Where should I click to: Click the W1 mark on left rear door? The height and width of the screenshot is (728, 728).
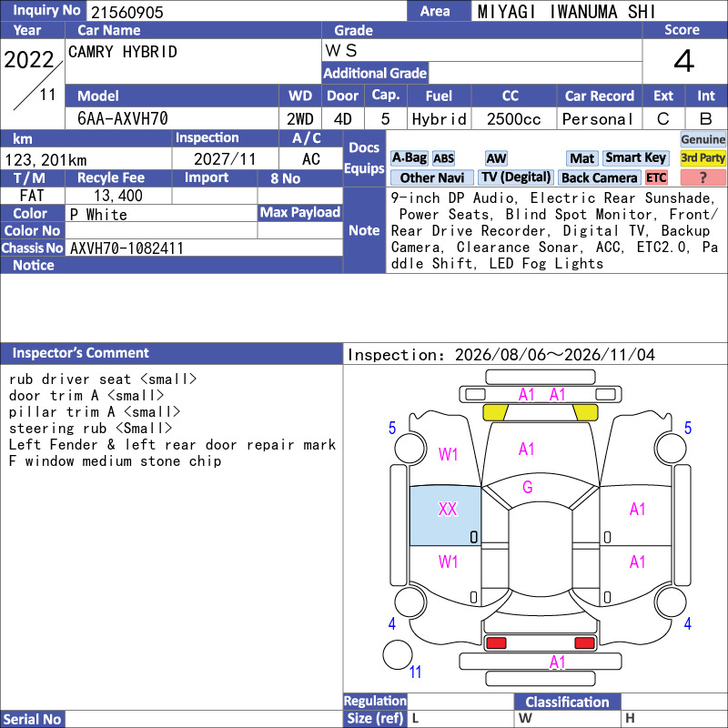coord(448,561)
